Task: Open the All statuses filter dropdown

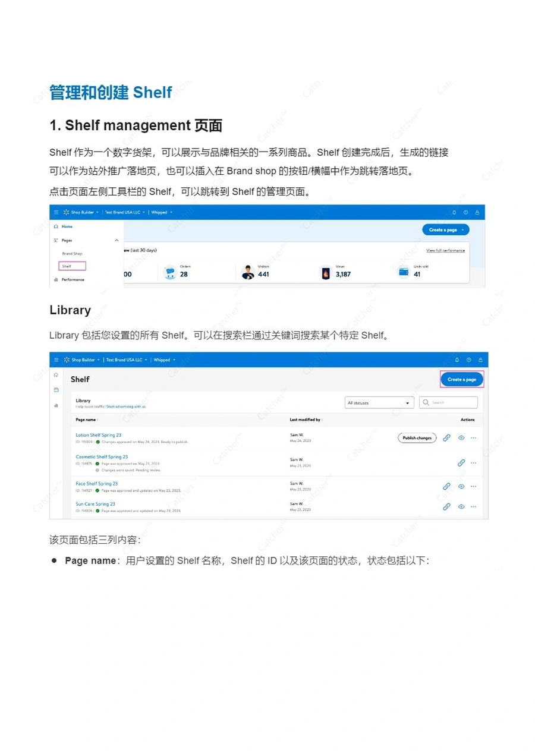Action: pos(379,402)
